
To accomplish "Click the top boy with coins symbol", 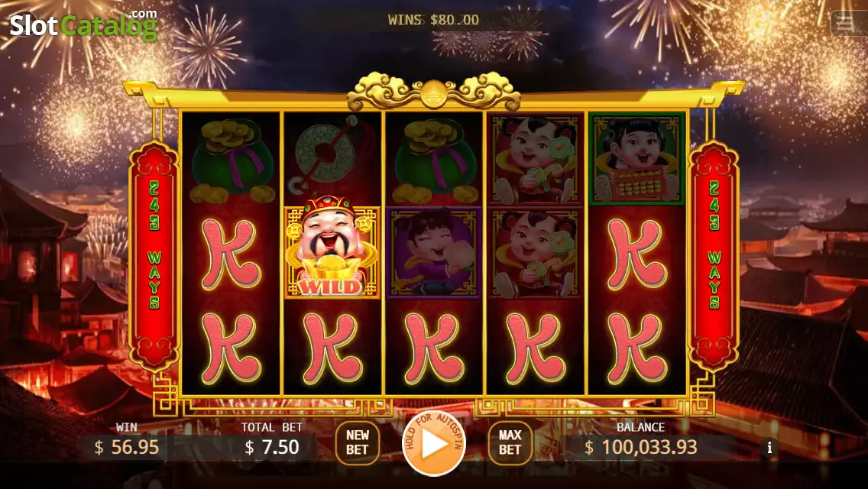I will (536, 160).
